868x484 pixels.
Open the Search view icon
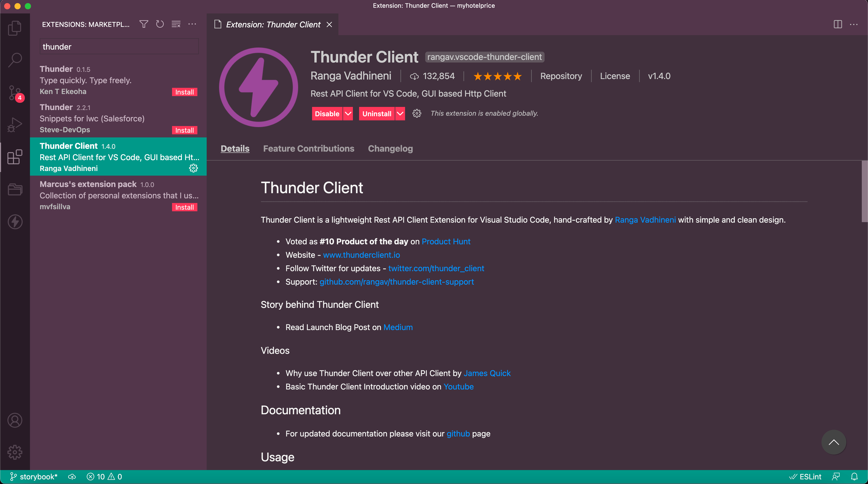click(15, 60)
